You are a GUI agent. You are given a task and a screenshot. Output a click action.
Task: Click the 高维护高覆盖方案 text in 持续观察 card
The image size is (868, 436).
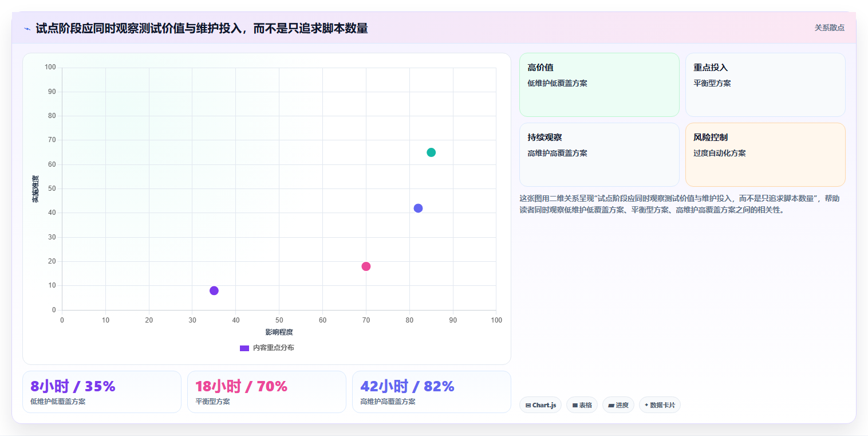click(557, 153)
